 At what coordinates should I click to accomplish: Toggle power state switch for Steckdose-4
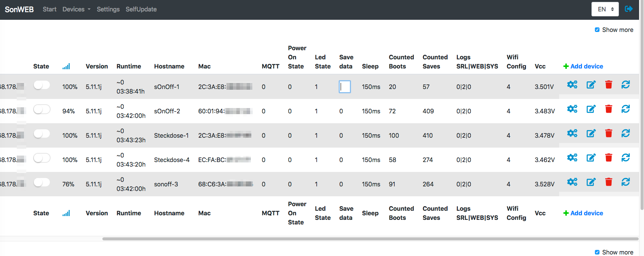click(42, 158)
